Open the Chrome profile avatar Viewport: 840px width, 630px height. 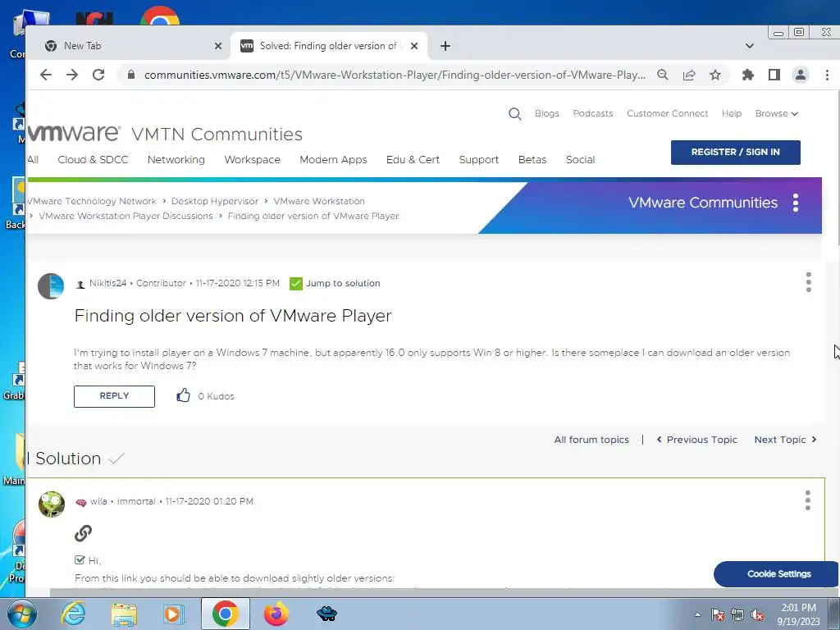click(801, 75)
